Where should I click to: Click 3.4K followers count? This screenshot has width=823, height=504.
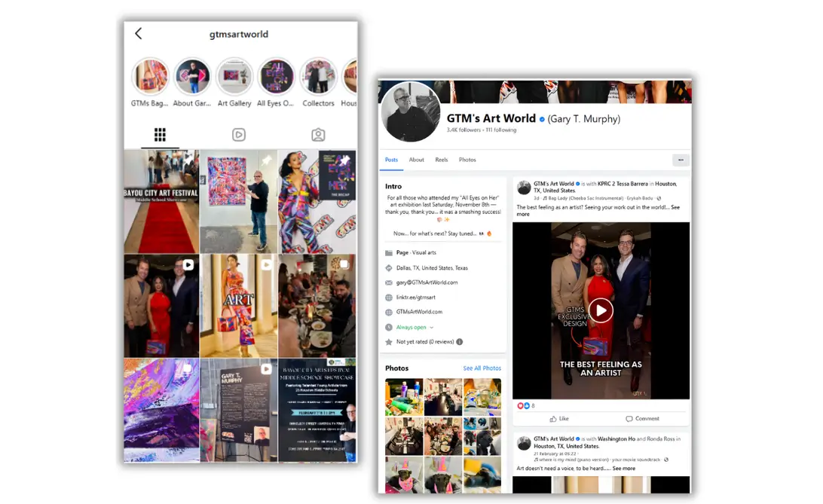point(464,130)
